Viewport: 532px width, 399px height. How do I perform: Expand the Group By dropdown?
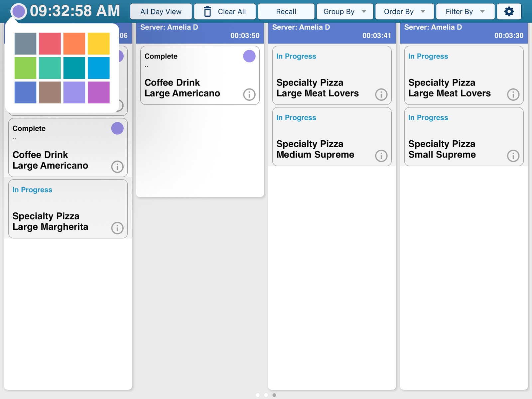pos(345,12)
